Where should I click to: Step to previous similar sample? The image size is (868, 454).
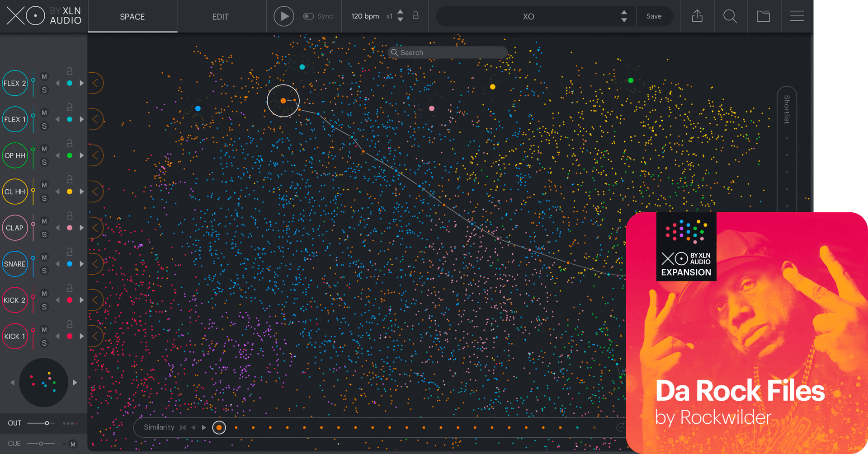pos(193,427)
